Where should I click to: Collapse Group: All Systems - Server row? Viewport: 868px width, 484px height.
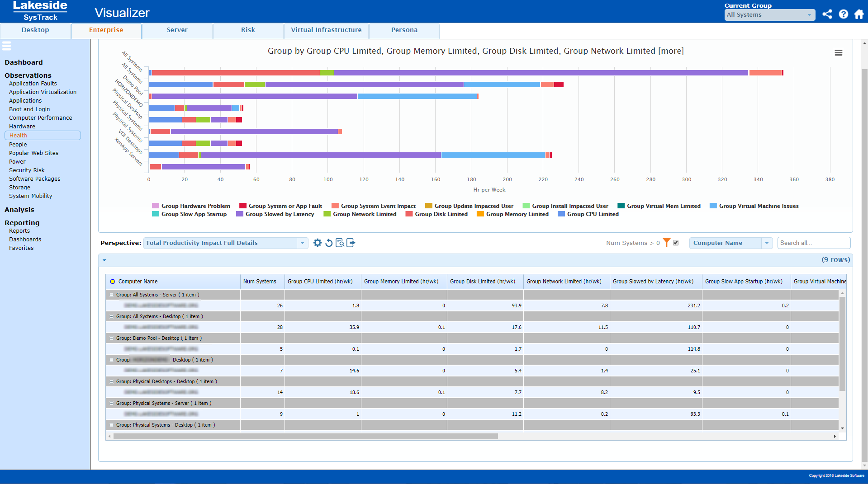tap(111, 295)
